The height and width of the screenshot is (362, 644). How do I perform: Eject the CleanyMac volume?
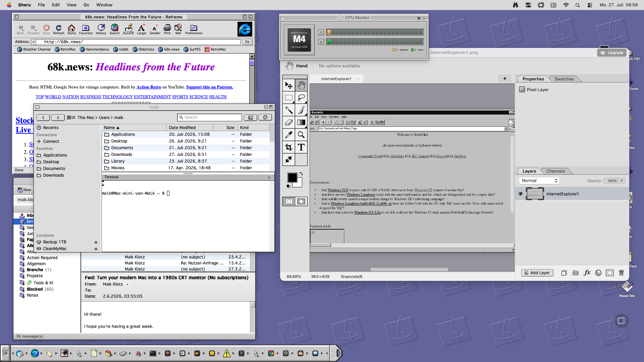pos(96,249)
